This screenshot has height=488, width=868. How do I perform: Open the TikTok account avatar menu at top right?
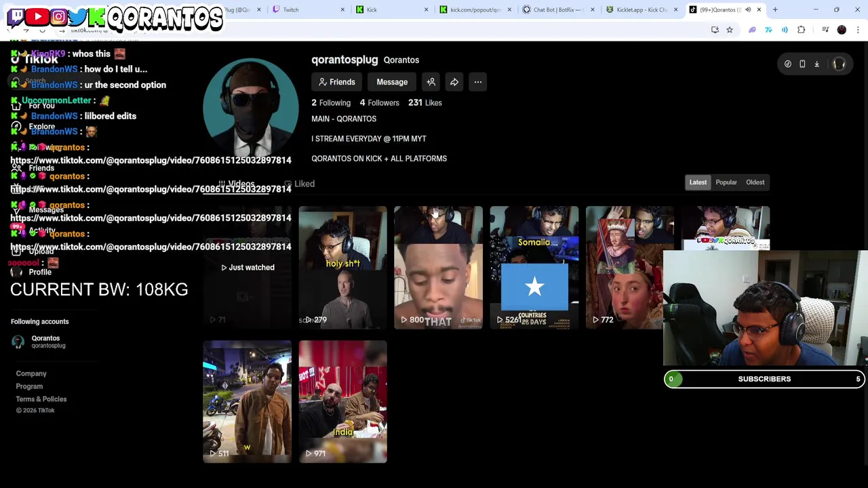[839, 64]
